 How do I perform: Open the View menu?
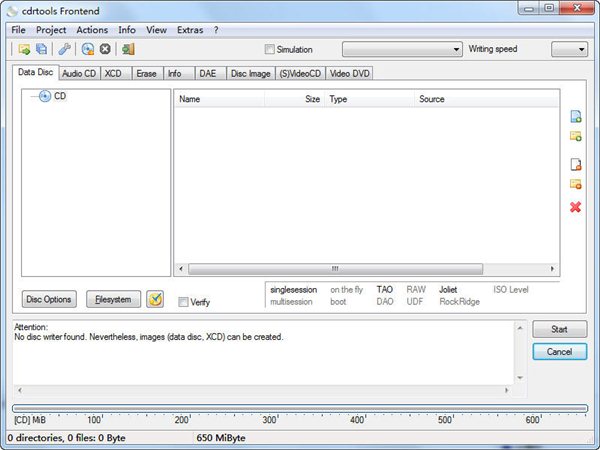(156, 30)
